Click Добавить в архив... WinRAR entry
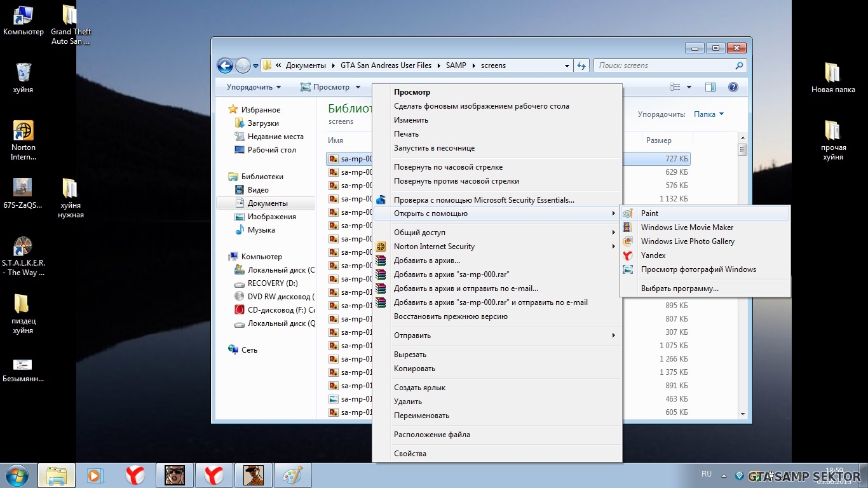868x488 pixels. click(x=496, y=261)
